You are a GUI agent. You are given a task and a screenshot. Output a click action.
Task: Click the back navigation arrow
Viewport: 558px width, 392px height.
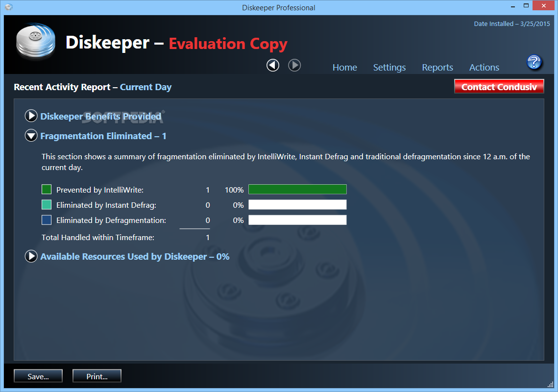point(273,65)
